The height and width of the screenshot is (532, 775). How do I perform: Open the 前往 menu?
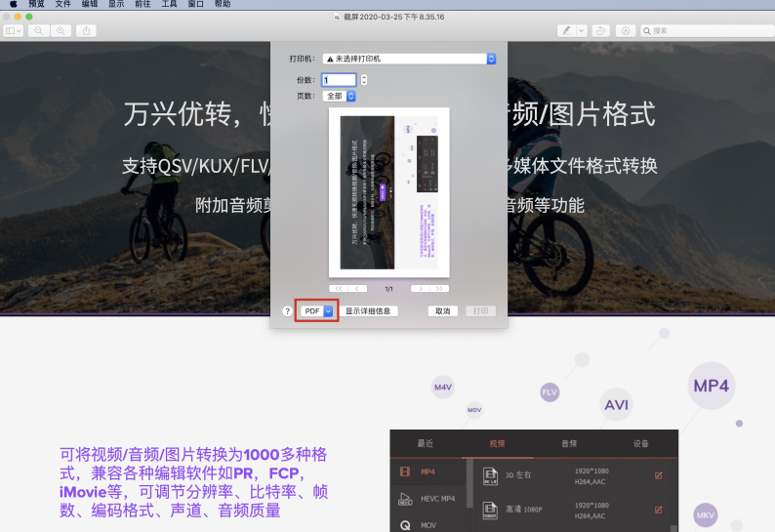tap(143, 4)
